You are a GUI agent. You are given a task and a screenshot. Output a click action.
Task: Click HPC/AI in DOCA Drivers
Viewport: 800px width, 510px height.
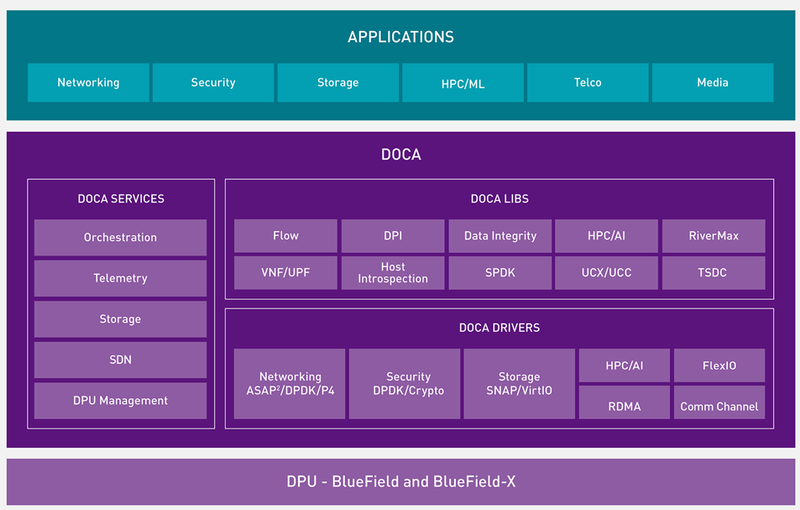coord(624,366)
